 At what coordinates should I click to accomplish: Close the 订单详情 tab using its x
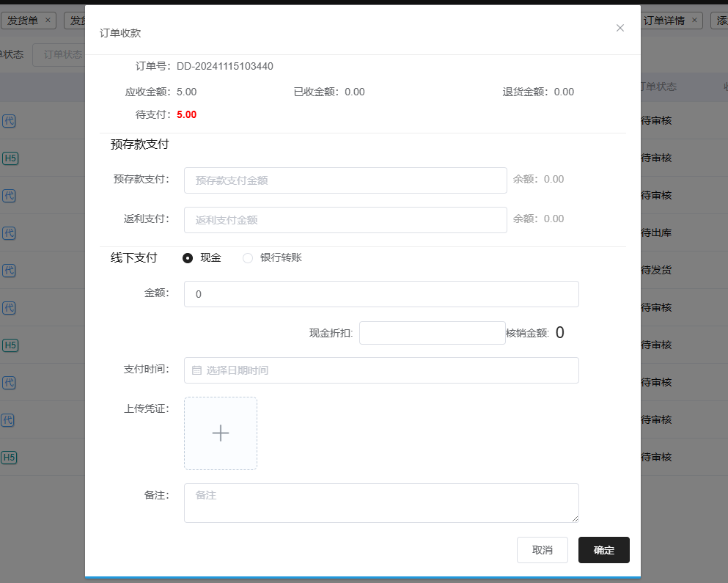(x=694, y=21)
